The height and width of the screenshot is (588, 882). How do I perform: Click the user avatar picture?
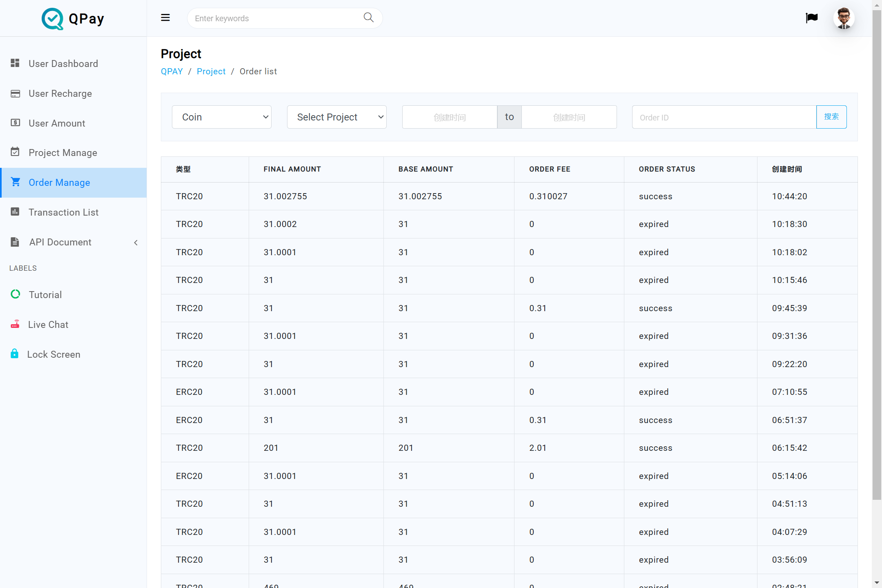[x=844, y=18]
